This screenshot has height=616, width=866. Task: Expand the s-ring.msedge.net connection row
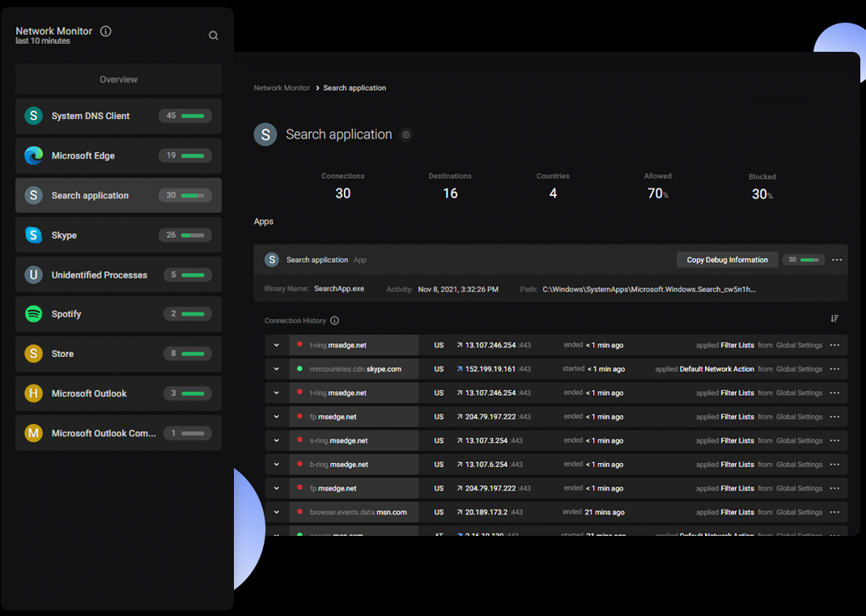(276, 441)
